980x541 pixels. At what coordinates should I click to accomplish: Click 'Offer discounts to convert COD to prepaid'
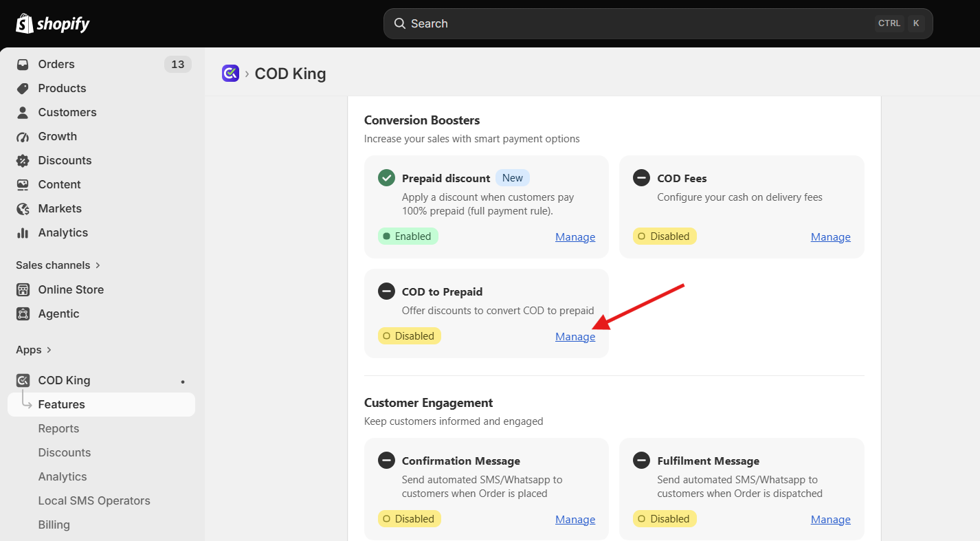coord(498,311)
